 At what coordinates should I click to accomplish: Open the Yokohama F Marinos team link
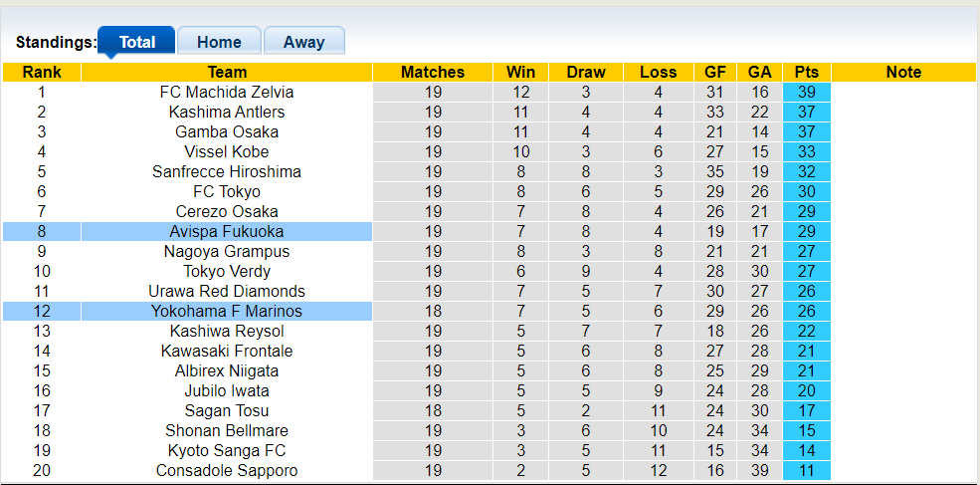pos(227,311)
